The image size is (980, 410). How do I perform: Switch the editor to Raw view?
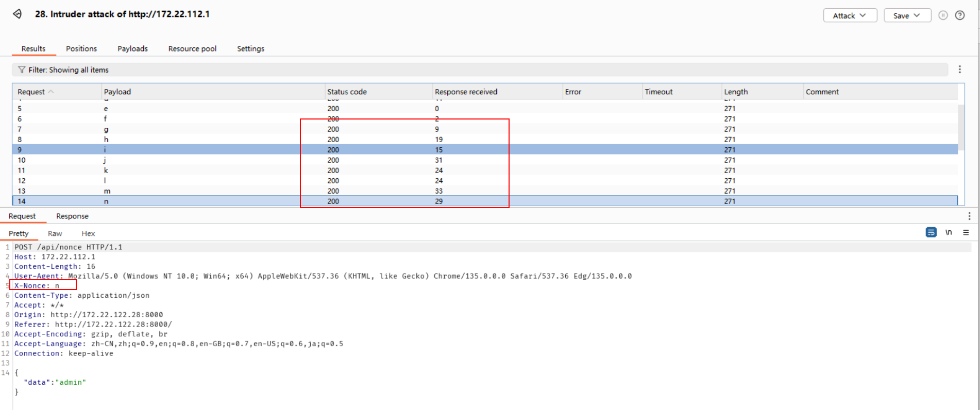point(55,233)
